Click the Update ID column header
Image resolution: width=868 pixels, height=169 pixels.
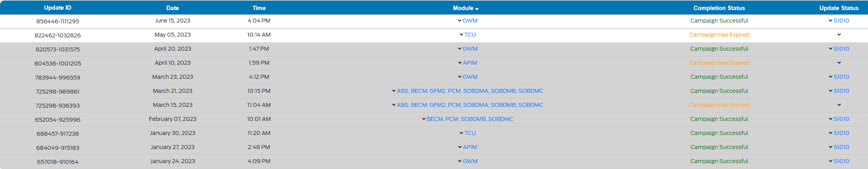[58, 8]
